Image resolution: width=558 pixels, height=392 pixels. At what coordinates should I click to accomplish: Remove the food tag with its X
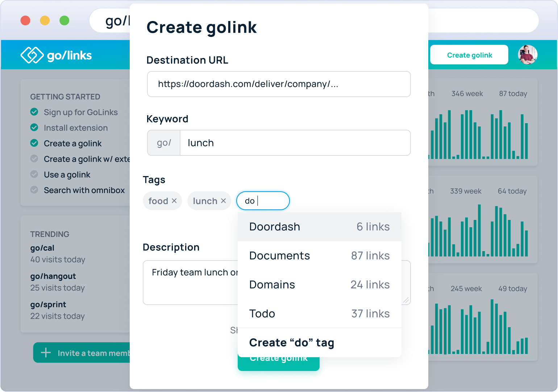click(x=174, y=201)
